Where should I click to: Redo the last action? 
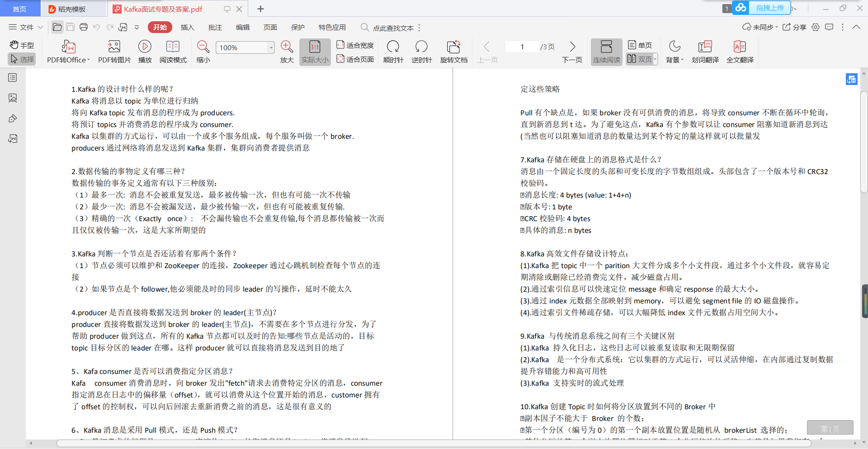[x=110, y=27]
